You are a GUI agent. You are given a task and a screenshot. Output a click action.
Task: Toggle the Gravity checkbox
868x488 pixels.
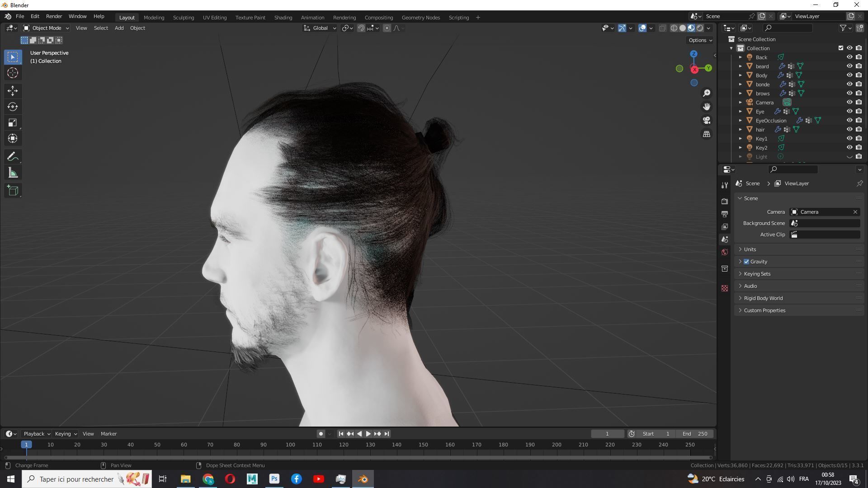tap(746, 262)
